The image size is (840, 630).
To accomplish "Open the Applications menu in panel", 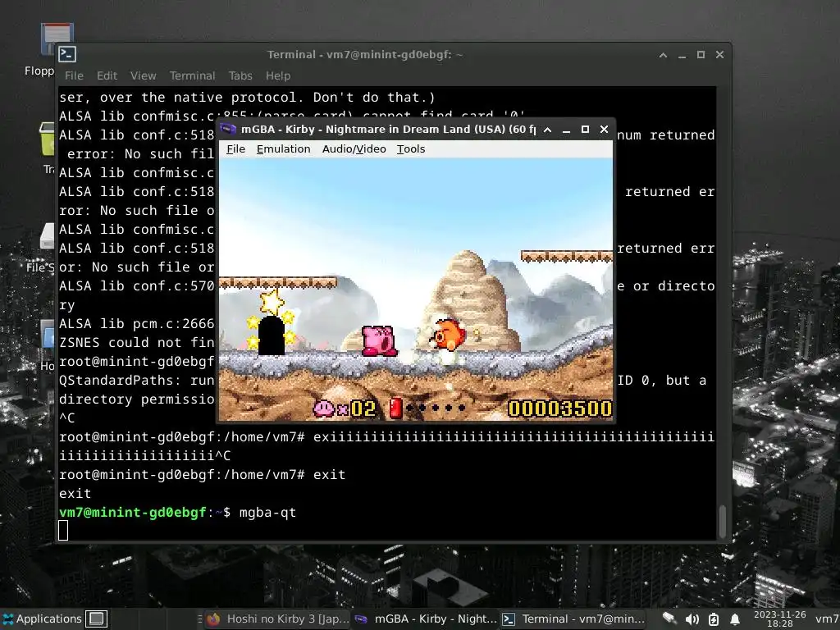I will point(43,619).
